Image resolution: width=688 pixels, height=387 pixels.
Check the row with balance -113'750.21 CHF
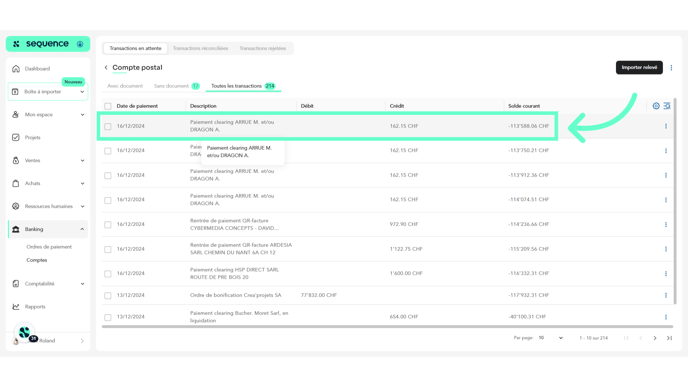[x=108, y=151]
